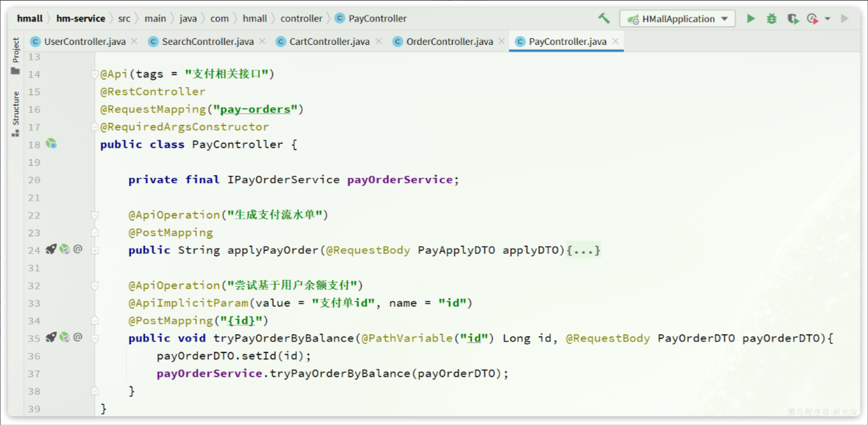
Task: Collapse the annotation fold marker on line 14
Action: click(x=95, y=75)
